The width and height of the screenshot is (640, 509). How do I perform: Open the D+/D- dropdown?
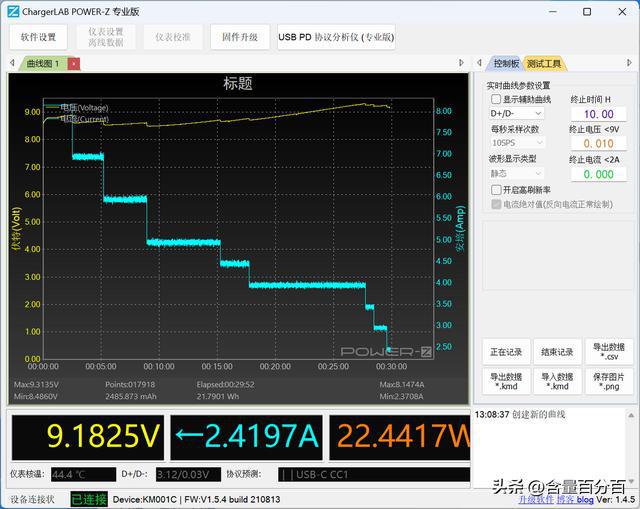(516, 113)
